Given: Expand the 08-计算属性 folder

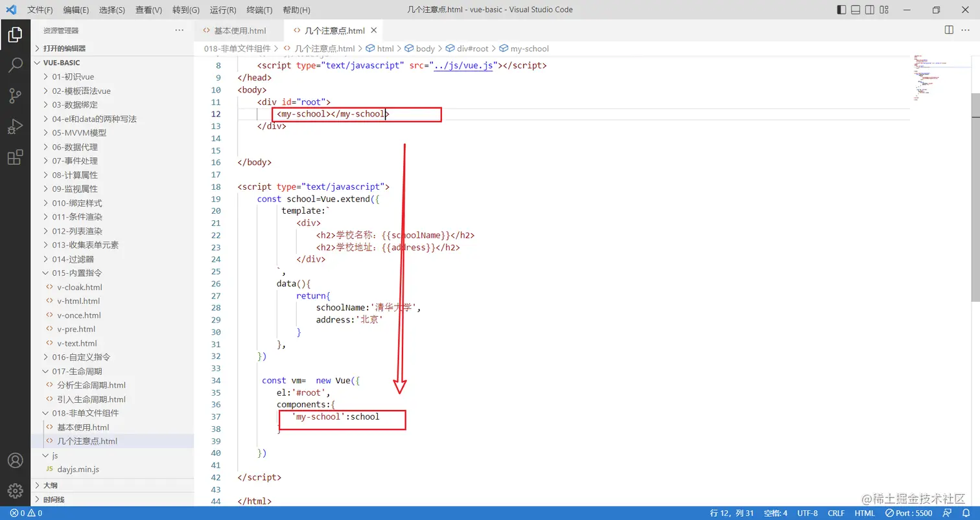Looking at the screenshot, I should tap(113, 175).
